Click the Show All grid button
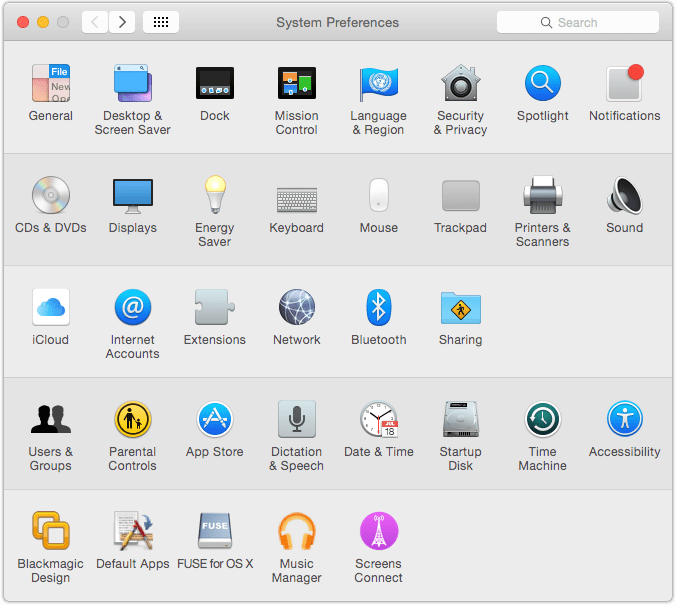 [161, 22]
